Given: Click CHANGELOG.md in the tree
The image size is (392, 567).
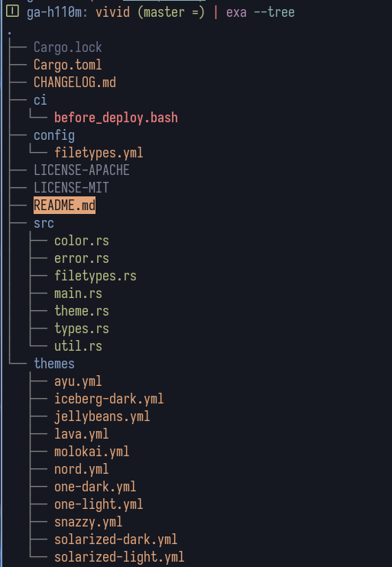Looking at the screenshot, I should tap(75, 83).
